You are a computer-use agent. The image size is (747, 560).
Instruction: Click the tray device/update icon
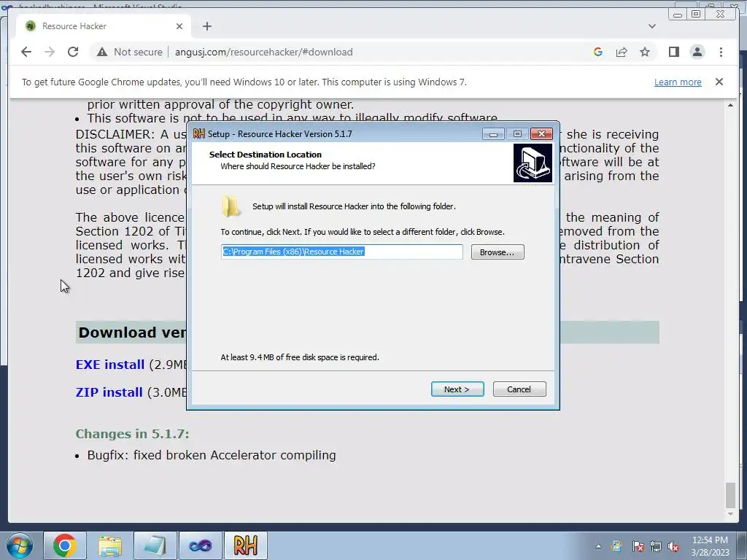pos(616,546)
